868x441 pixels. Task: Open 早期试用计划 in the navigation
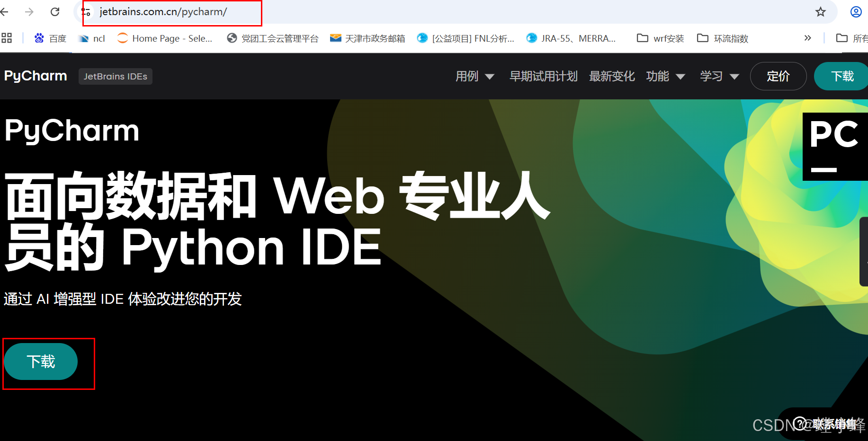544,76
